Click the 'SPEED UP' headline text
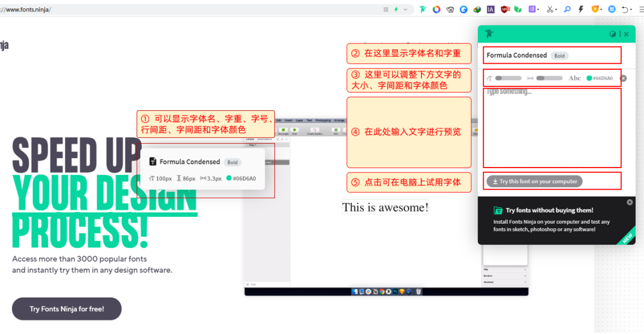 tap(77, 155)
